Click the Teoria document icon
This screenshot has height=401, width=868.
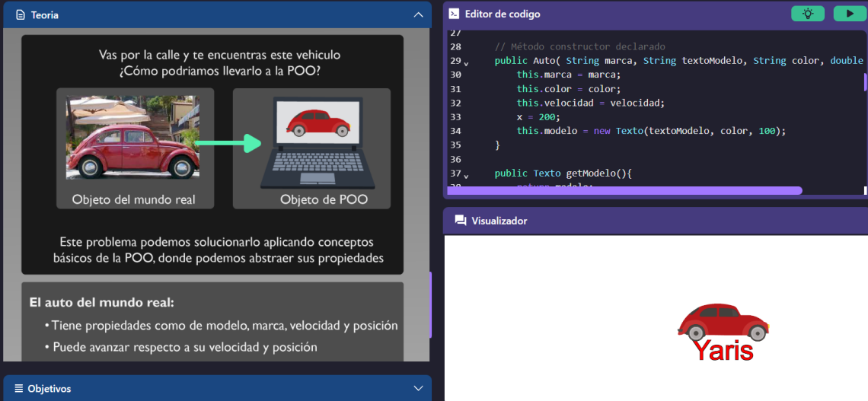click(21, 15)
